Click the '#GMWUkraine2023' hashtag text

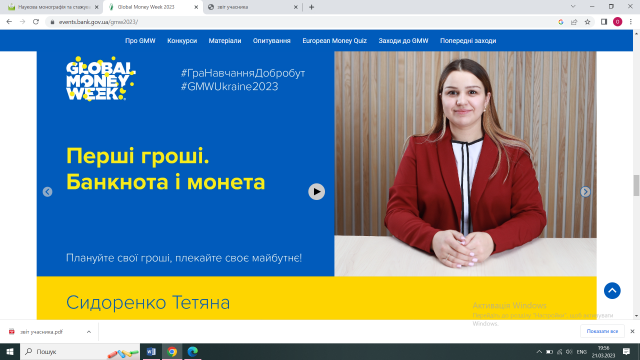[229, 87]
